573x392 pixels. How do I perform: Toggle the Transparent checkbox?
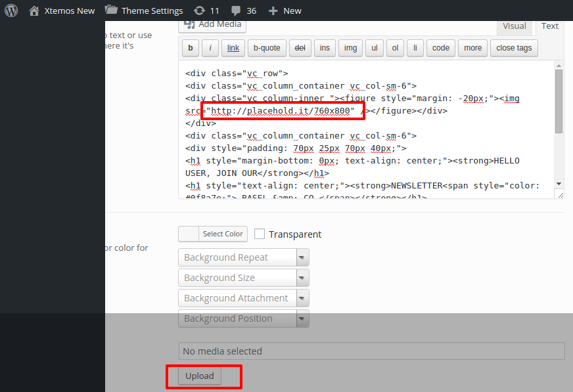(260, 234)
